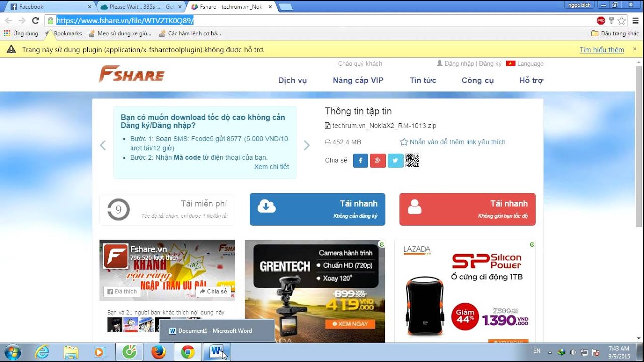Screen dimensions: 644x362
Task: Click Facebook Đã thích button
Action: [122, 291]
